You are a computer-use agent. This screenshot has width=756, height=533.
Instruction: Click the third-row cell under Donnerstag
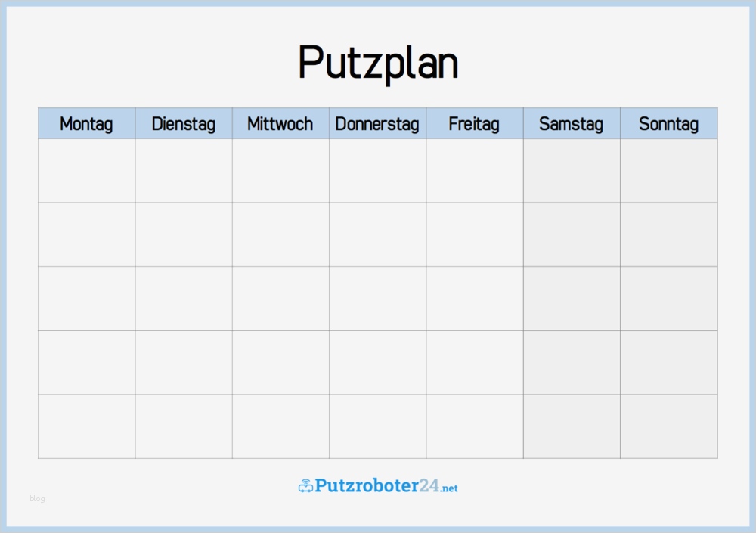point(377,299)
